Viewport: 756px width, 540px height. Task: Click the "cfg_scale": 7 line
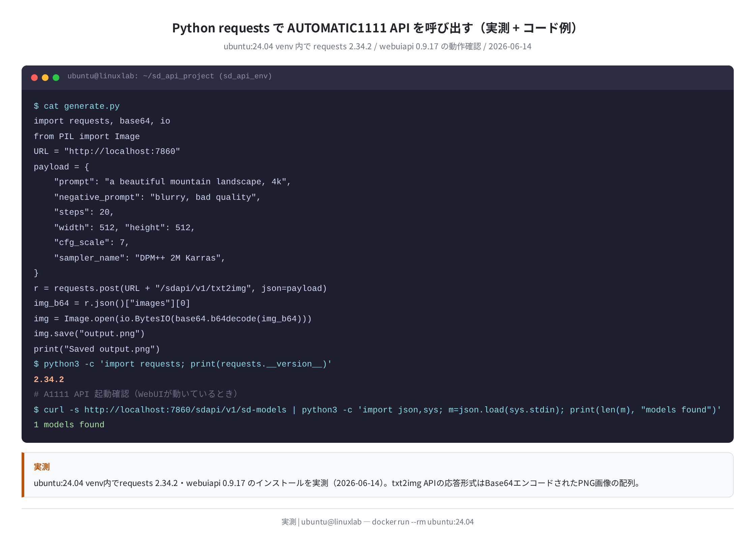(x=91, y=243)
